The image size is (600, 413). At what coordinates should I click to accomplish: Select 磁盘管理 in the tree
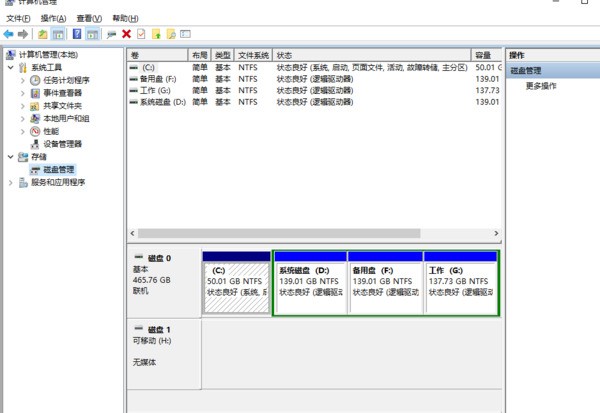coord(59,170)
